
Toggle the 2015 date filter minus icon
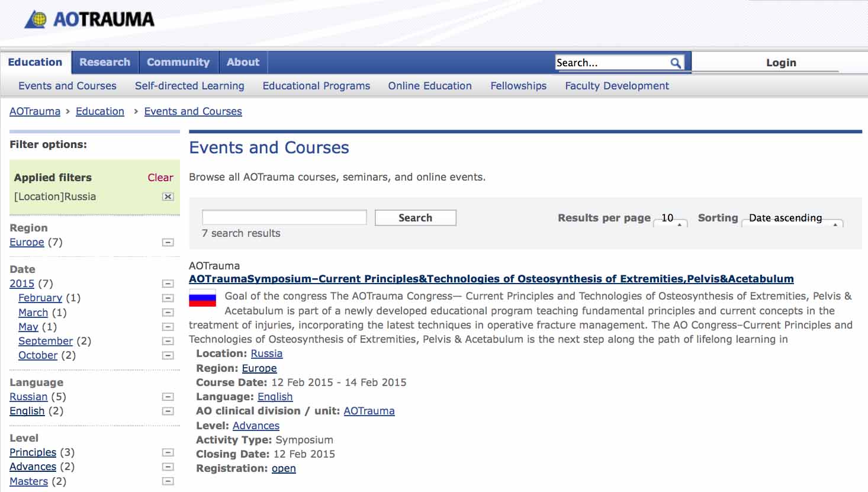(168, 284)
